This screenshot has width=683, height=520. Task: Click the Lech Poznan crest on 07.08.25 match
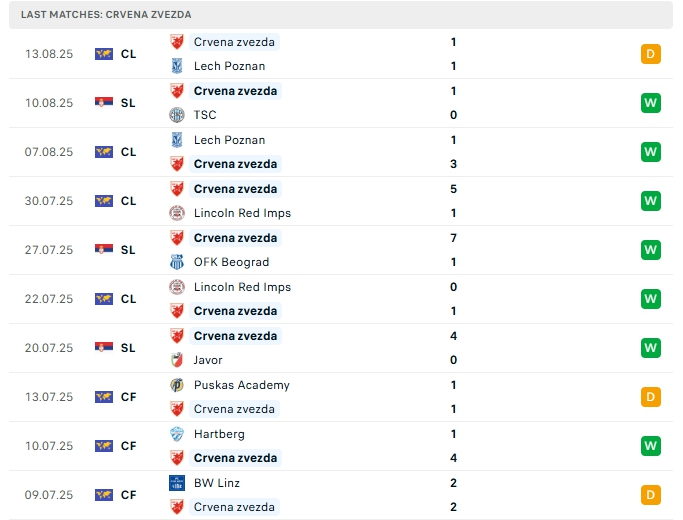(x=177, y=140)
